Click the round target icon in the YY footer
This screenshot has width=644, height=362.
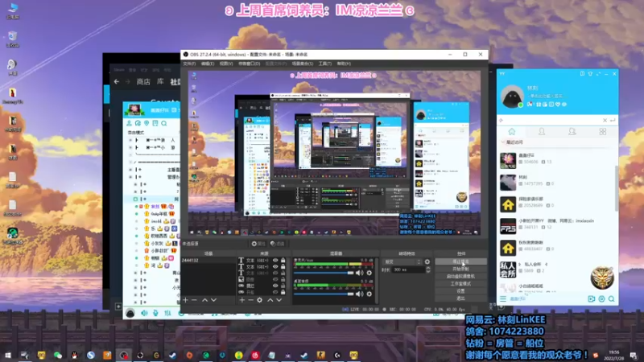[601, 298]
